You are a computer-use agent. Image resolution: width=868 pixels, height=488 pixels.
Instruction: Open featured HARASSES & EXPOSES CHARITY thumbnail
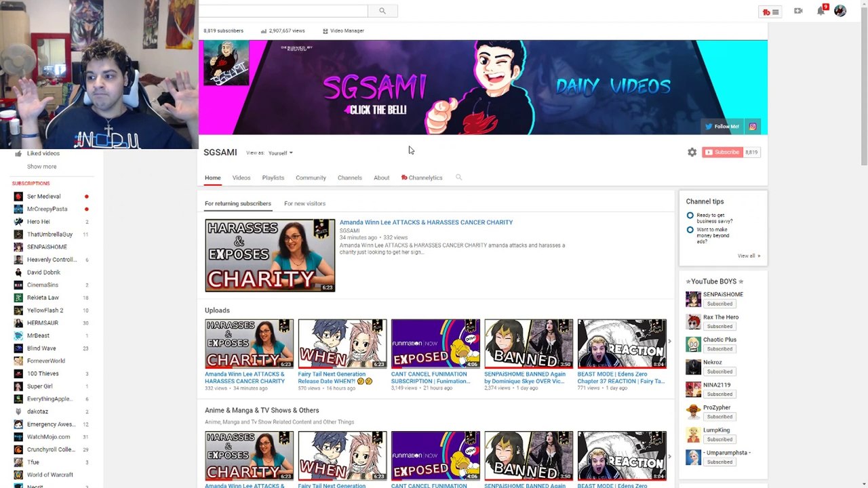point(270,255)
